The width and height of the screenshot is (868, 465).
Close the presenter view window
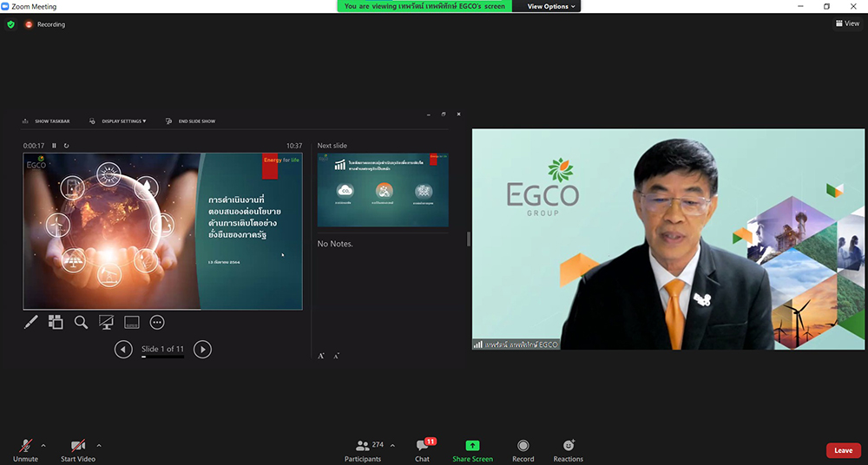458,114
